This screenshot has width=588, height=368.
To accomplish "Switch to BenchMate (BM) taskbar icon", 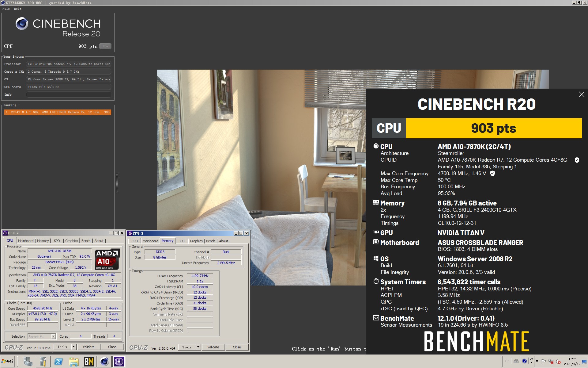I will pos(89,362).
